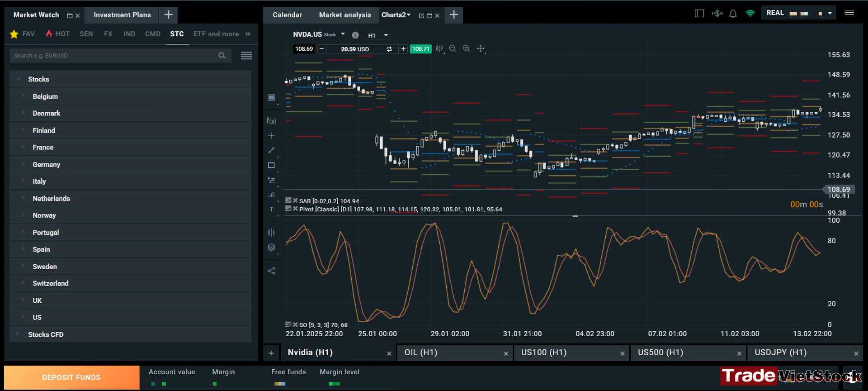Open the Investment Plans tab

coord(122,15)
